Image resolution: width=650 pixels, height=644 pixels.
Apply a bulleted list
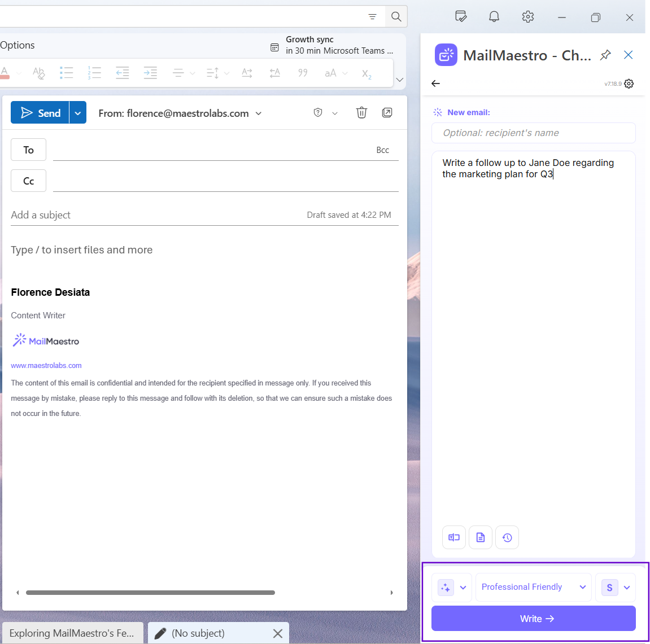(x=66, y=73)
